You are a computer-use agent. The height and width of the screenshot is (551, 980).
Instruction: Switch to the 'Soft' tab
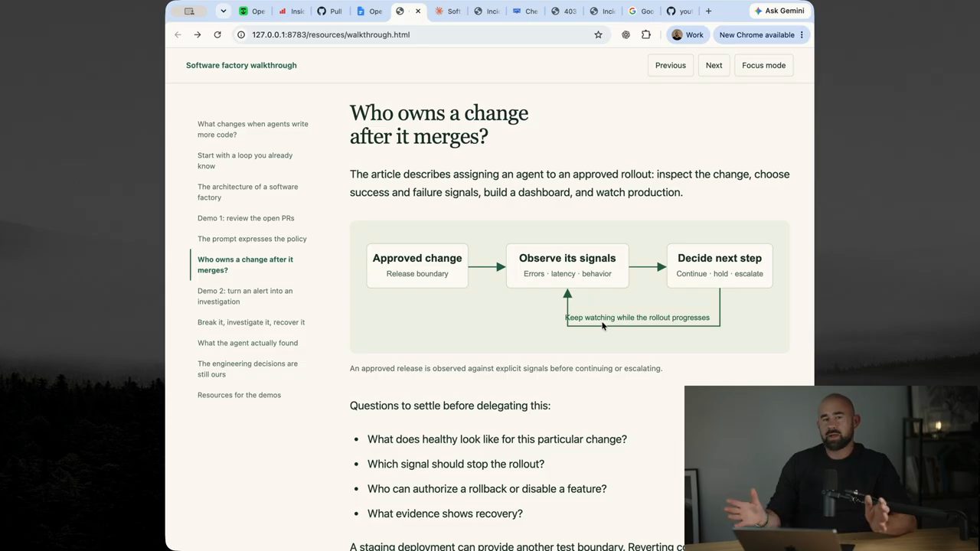tap(448, 11)
